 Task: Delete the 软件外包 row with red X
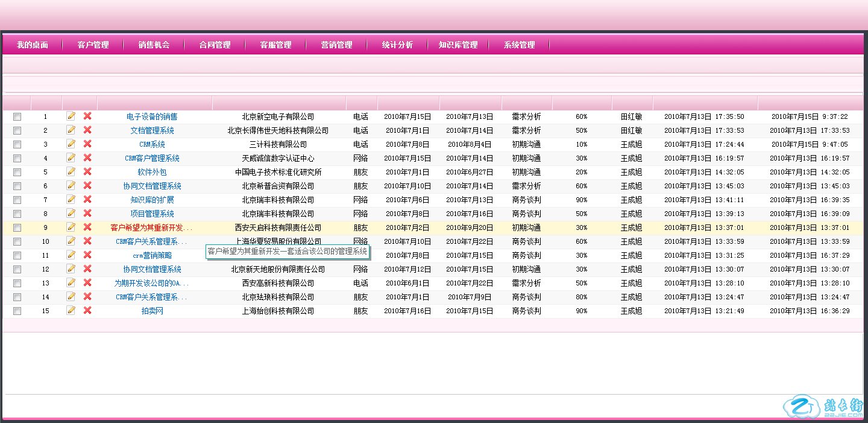(x=87, y=171)
